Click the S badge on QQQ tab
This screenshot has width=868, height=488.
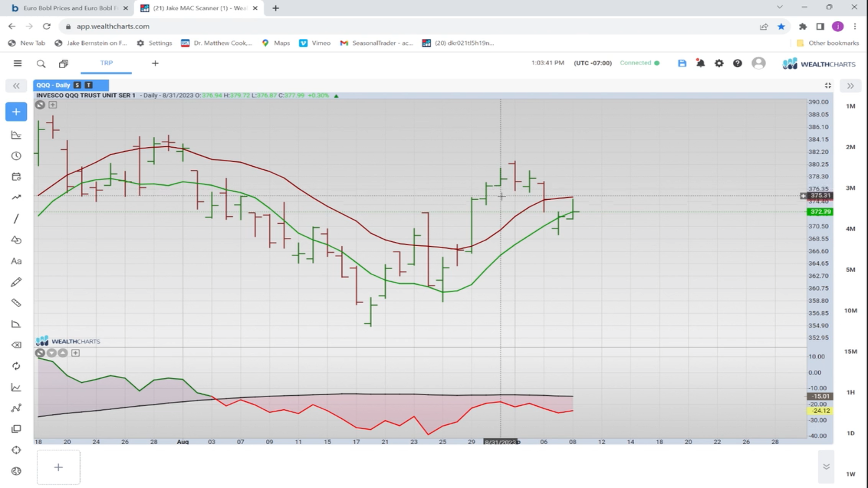(x=77, y=85)
